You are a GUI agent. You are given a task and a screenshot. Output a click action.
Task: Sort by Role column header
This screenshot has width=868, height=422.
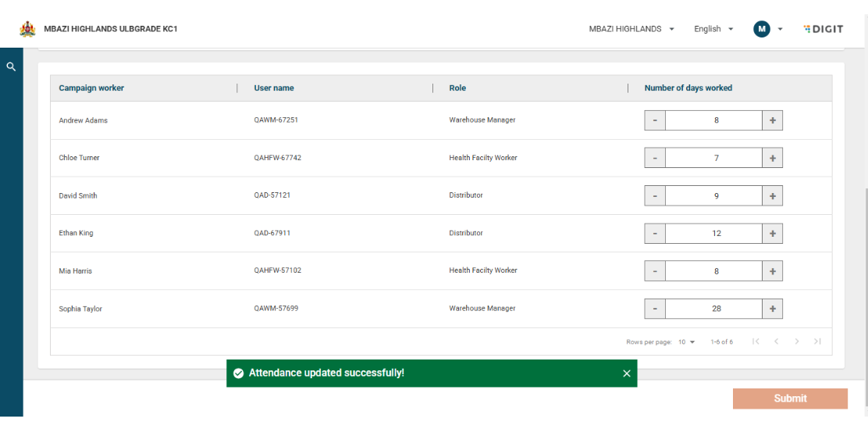click(457, 88)
